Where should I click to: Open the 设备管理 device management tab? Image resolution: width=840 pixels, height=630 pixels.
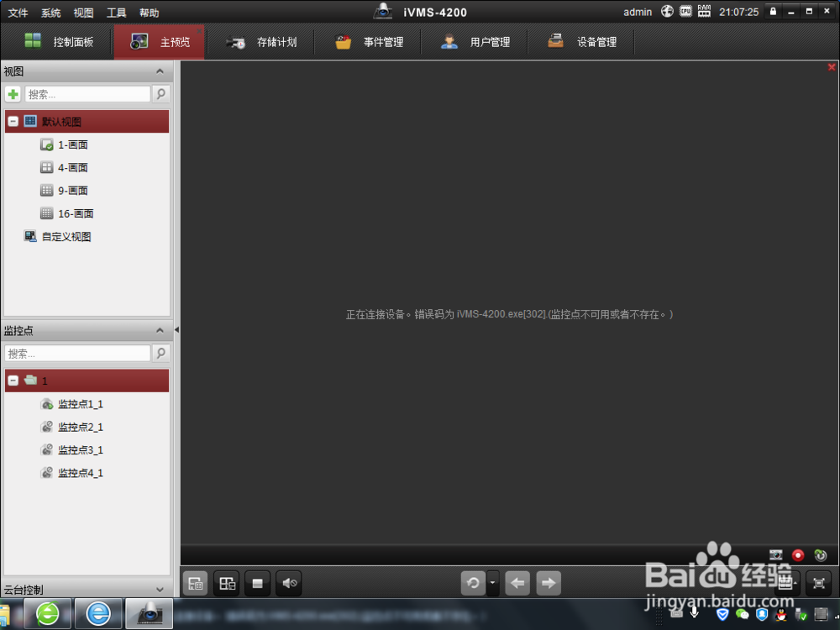(x=582, y=42)
